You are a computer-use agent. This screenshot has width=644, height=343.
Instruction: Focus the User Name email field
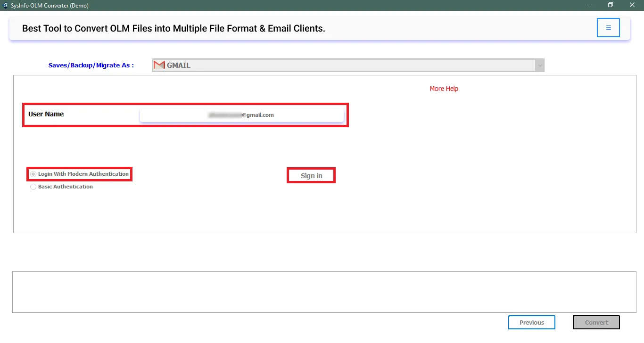(242, 115)
